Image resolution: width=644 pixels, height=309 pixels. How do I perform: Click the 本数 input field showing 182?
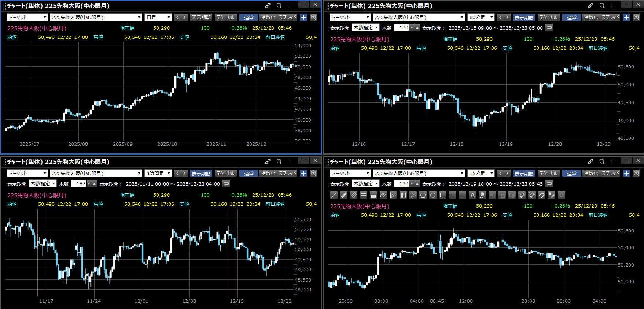(x=78, y=184)
